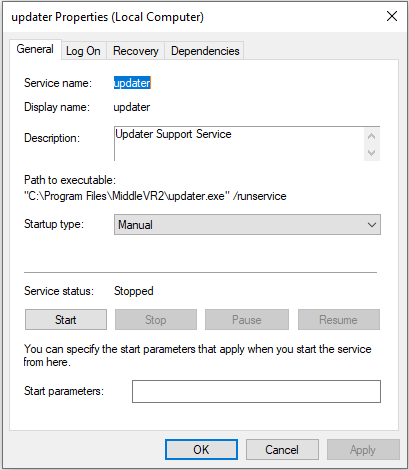This screenshot has height=470, width=409.
Task: Click the description scroll down arrow
Action: point(372,153)
